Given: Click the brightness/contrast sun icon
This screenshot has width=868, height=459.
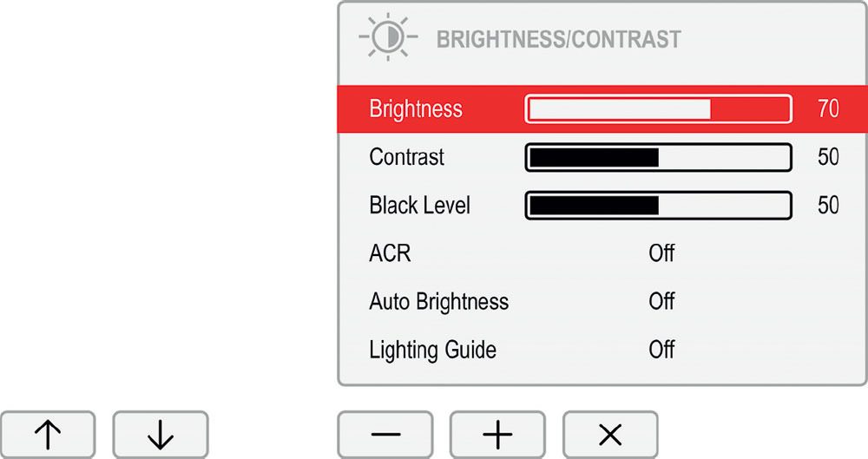Looking at the screenshot, I should click(388, 37).
